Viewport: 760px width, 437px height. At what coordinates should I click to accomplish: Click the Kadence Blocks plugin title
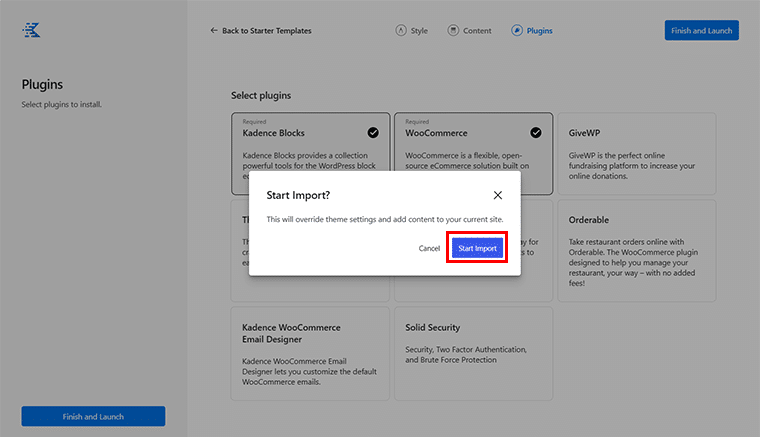coord(273,133)
